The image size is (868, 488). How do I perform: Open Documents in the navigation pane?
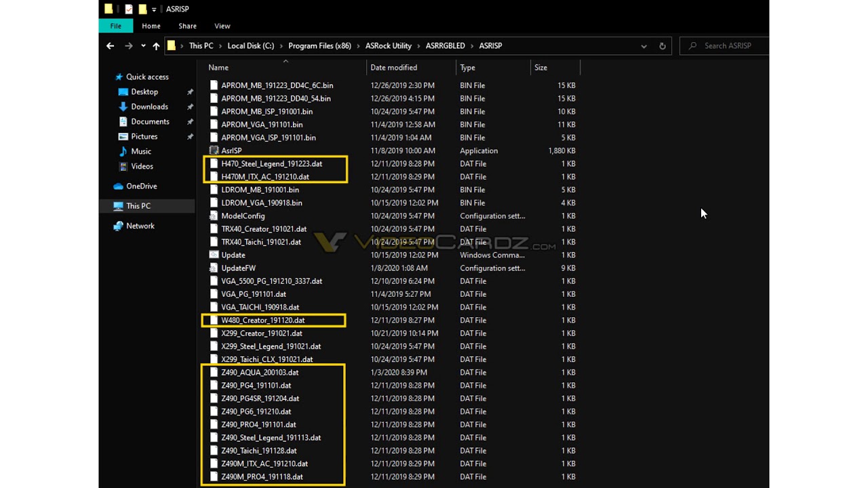point(150,121)
